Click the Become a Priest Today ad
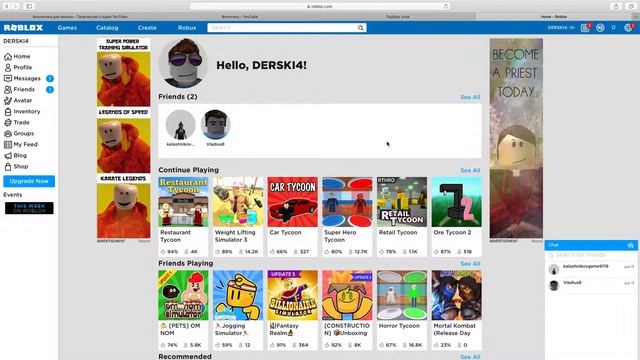 click(x=516, y=138)
